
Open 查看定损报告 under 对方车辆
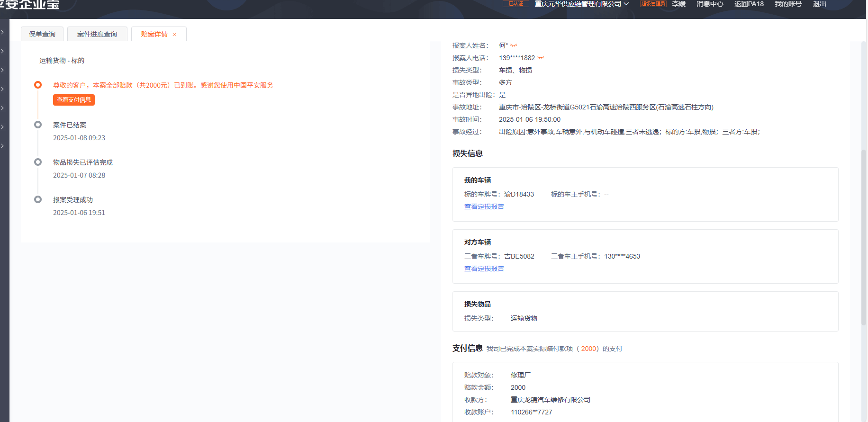484,269
